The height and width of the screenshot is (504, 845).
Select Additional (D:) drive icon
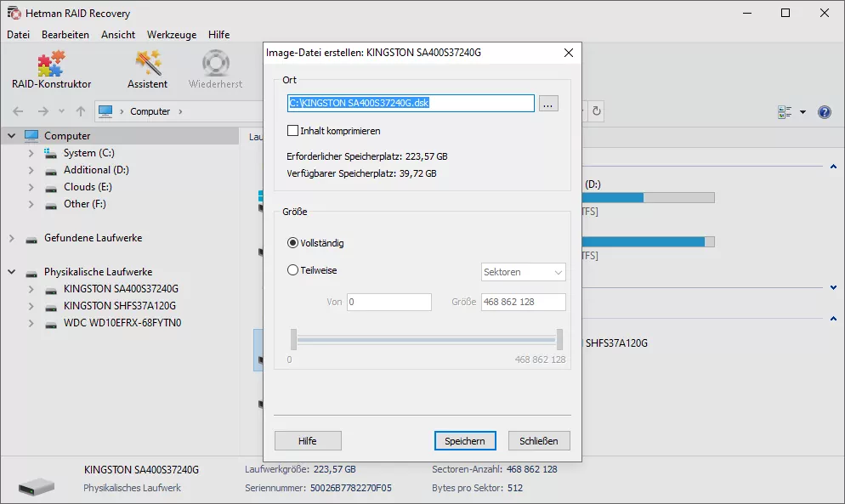coord(51,172)
